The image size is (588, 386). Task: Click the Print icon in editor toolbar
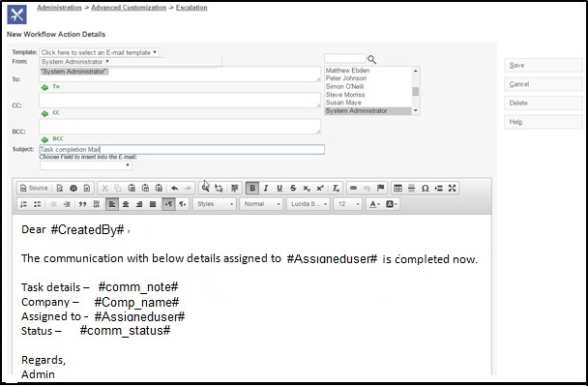pyautogui.click(x=73, y=188)
